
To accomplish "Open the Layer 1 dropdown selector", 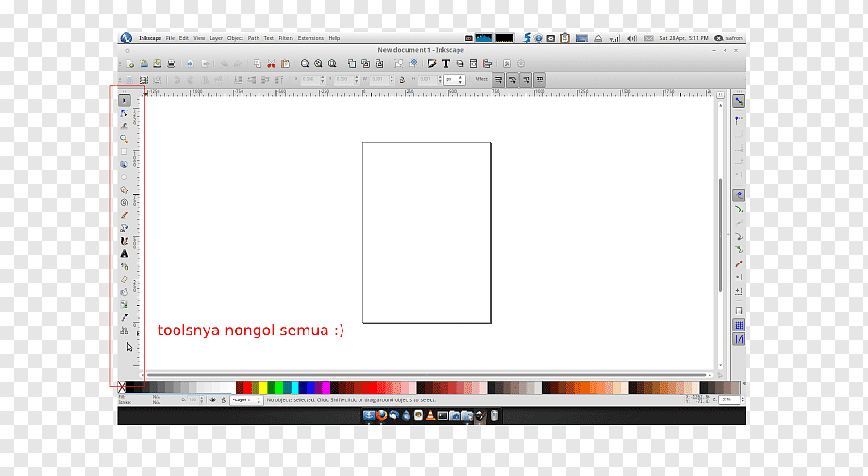I will point(246,400).
